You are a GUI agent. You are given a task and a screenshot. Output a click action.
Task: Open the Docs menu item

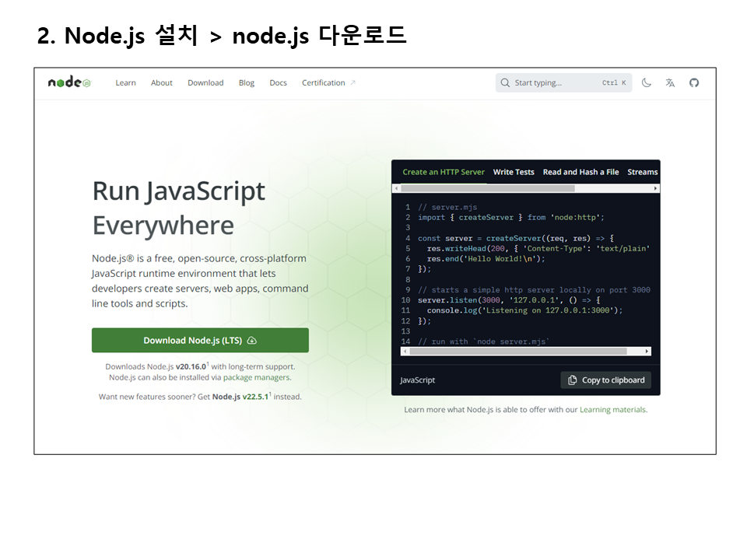tap(279, 83)
